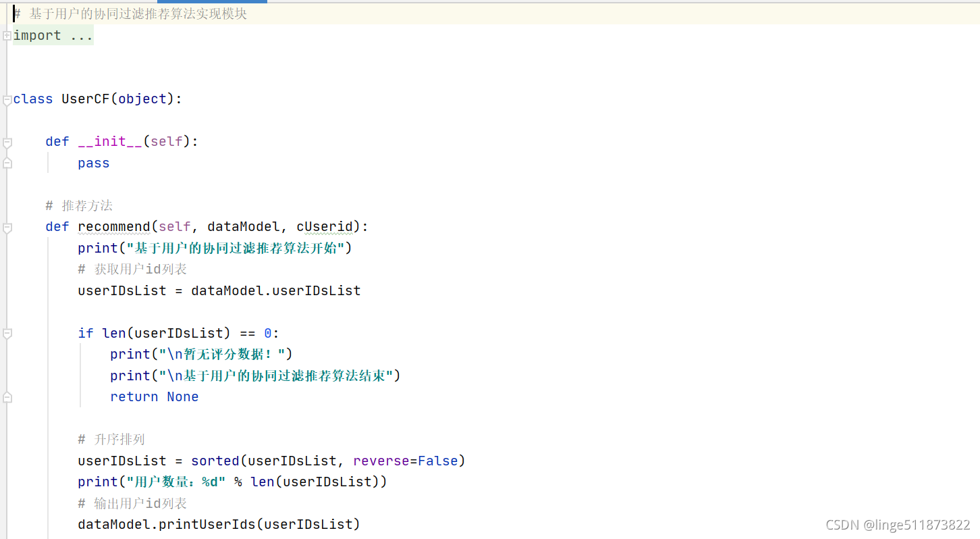Click the dataModel parameter in recommend

(244, 227)
